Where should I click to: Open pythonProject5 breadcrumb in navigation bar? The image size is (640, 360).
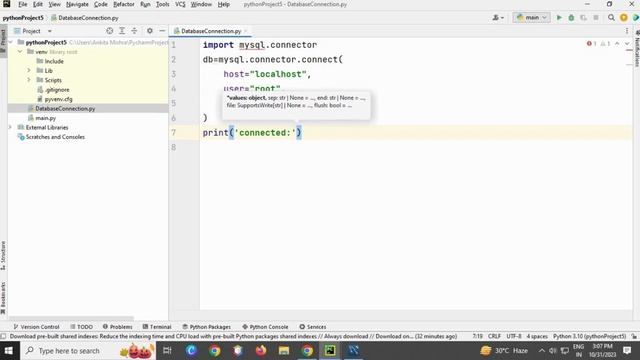coord(23,18)
